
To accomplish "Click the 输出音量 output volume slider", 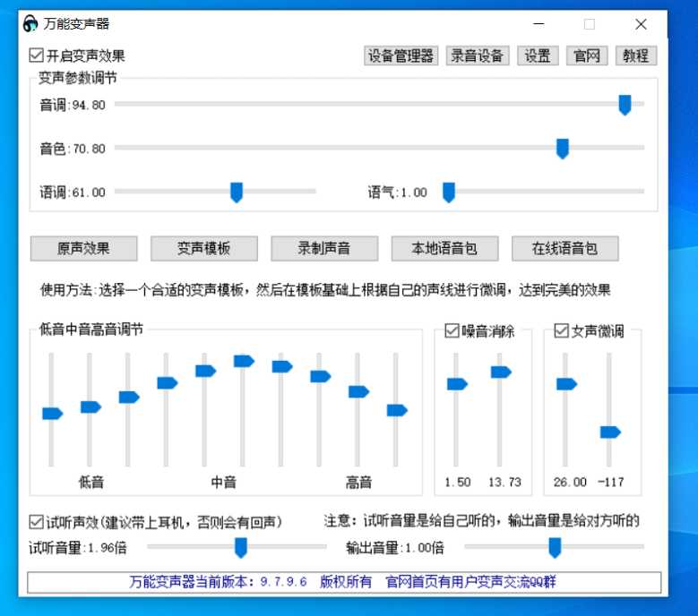I will [x=555, y=548].
